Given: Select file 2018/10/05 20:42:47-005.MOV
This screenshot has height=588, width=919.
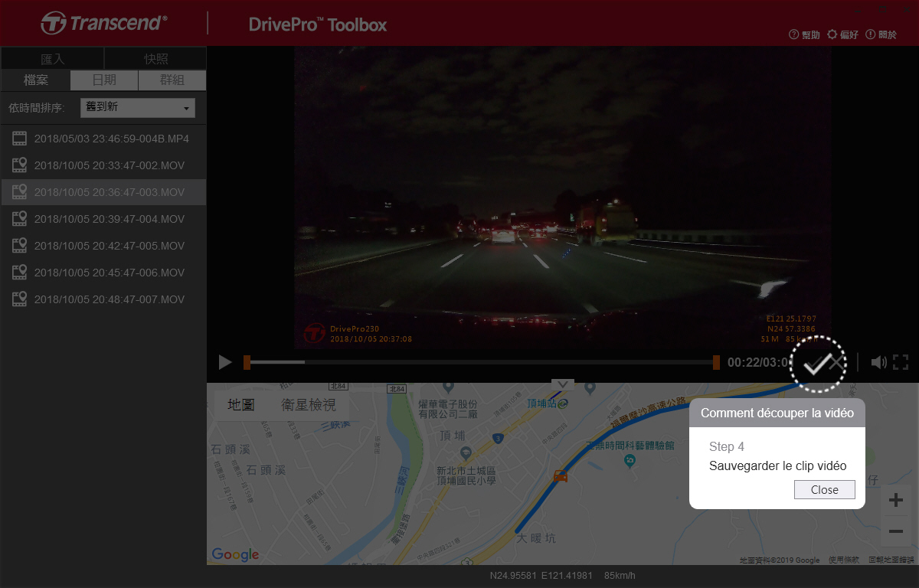Looking at the screenshot, I should point(103,246).
